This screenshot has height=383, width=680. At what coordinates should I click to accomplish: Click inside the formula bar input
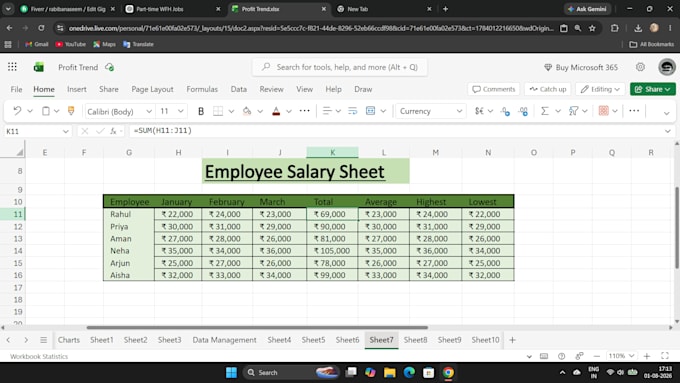point(395,131)
